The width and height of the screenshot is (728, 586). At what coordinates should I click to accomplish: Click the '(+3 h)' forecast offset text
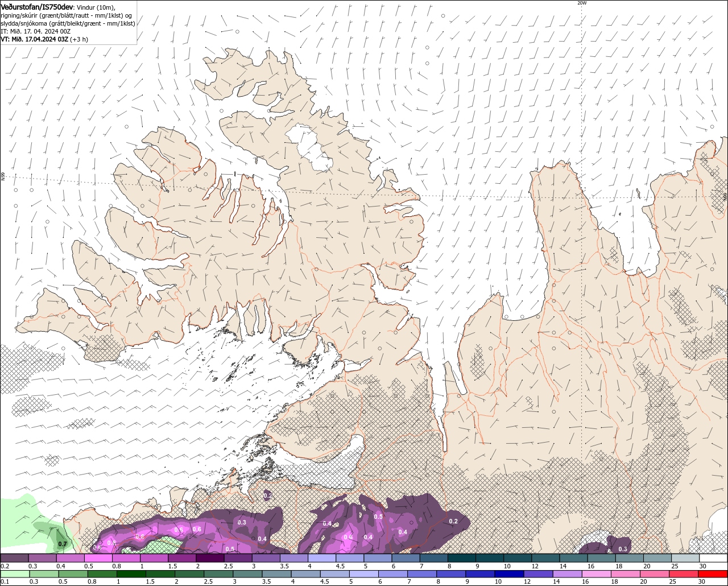click(x=79, y=39)
